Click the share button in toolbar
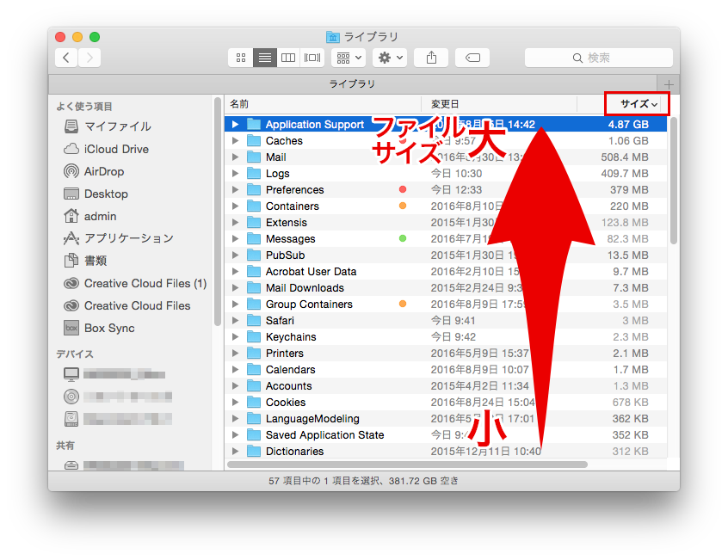Image resolution: width=728 pixels, height=560 pixels. pyautogui.click(x=431, y=58)
